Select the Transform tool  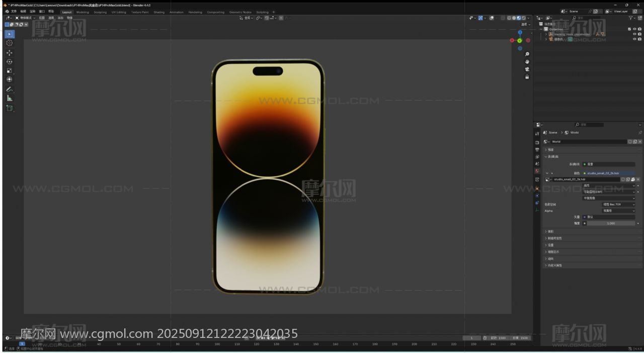tap(10, 79)
